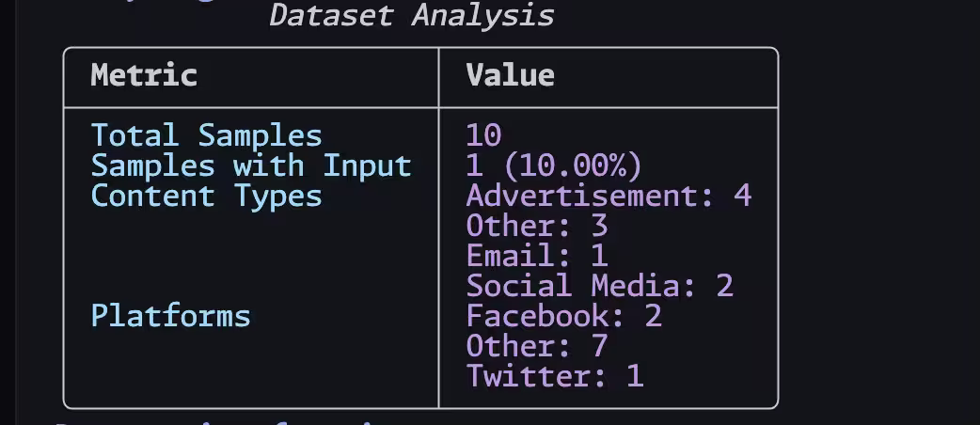Select the Value column header
The height and width of the screenshot is (425, 980).
[x=510, y=75]
